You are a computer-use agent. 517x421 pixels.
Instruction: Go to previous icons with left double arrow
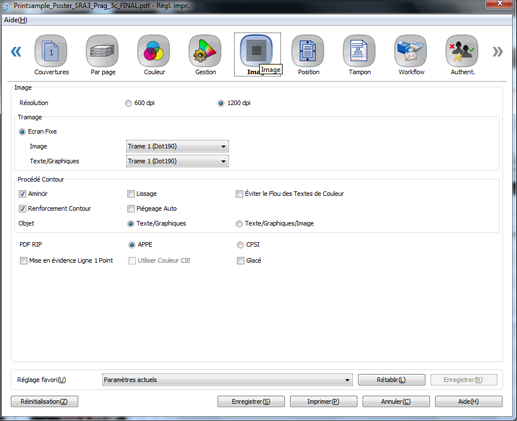[16, 52]
